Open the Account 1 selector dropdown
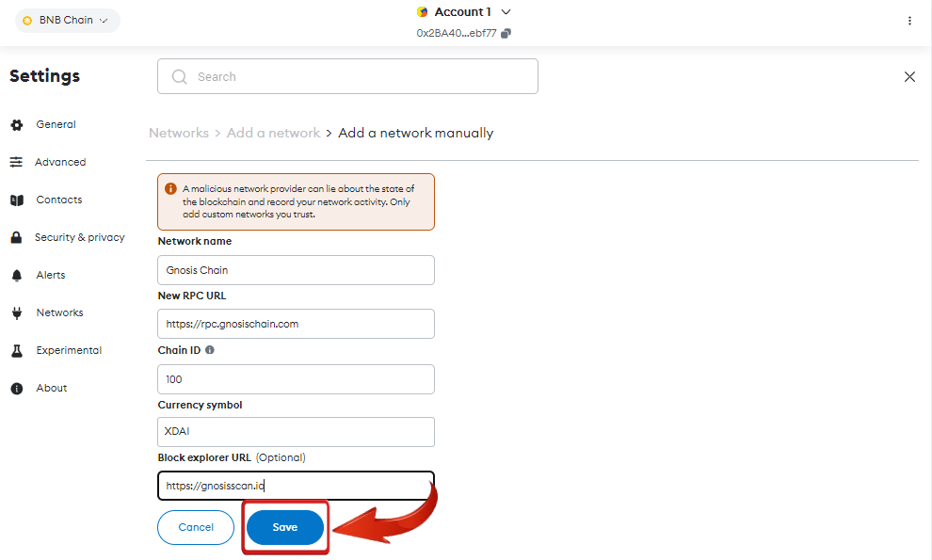Screen dimensions: 932x560 point(463,12)
